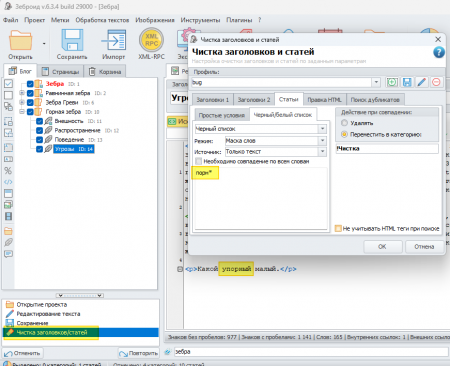Screen dimensions: 450x366
Task: Open the Обработка текстов menu
Action: pos(102,20)
